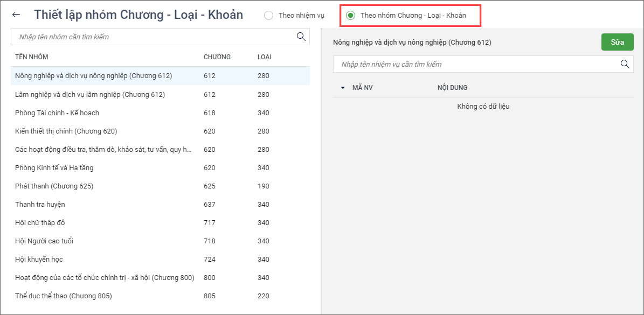Select the "Thanh tra huyện" row
The width and height of the screenshot is (644, 315).
40,205
